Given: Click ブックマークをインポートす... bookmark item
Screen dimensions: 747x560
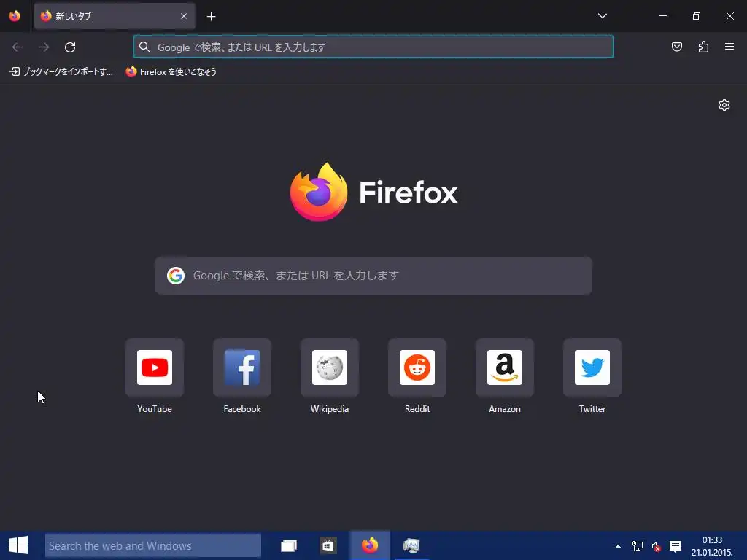Looking at the screenshot, I should pyautogui.click(x=61, y=72).
